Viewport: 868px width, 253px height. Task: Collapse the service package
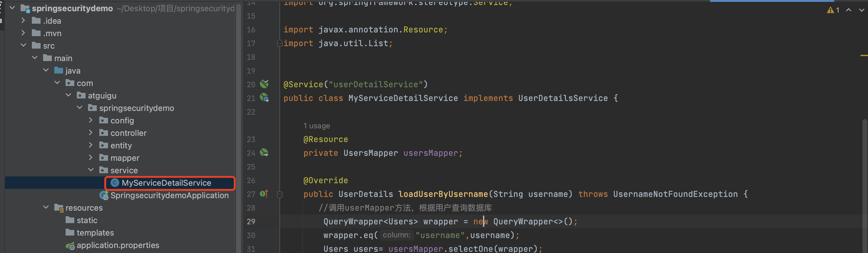tap(91, 170)
